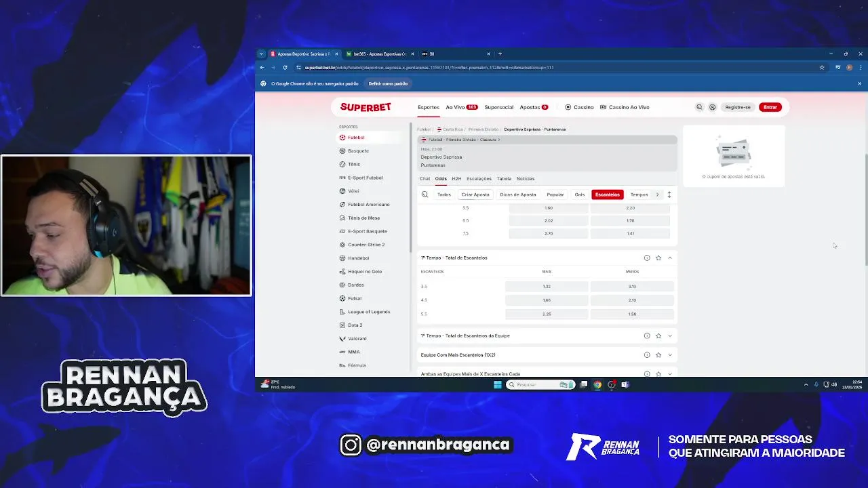
Task: Show info for Total de Escanteios da Equipe
Action: (x=647, y=335)
